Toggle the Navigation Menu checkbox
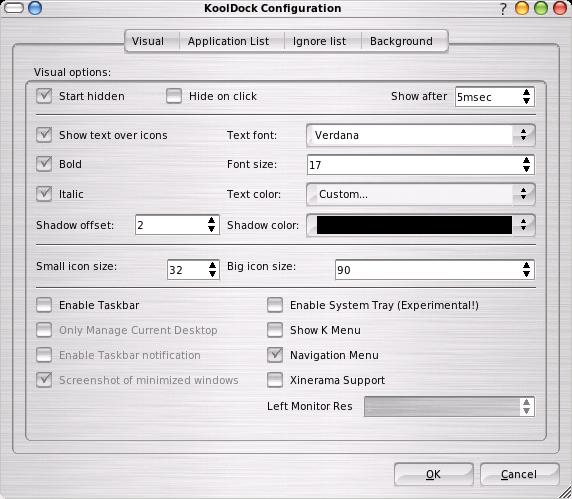The height and width of the screenshot is (499, 572). tap(275, 355)
